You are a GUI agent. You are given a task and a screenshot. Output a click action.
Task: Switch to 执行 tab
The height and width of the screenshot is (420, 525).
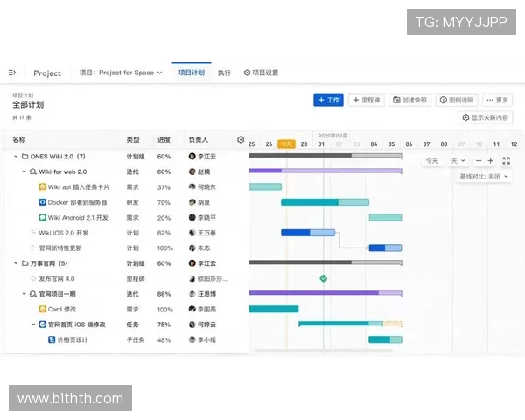(x=224, y=73)
